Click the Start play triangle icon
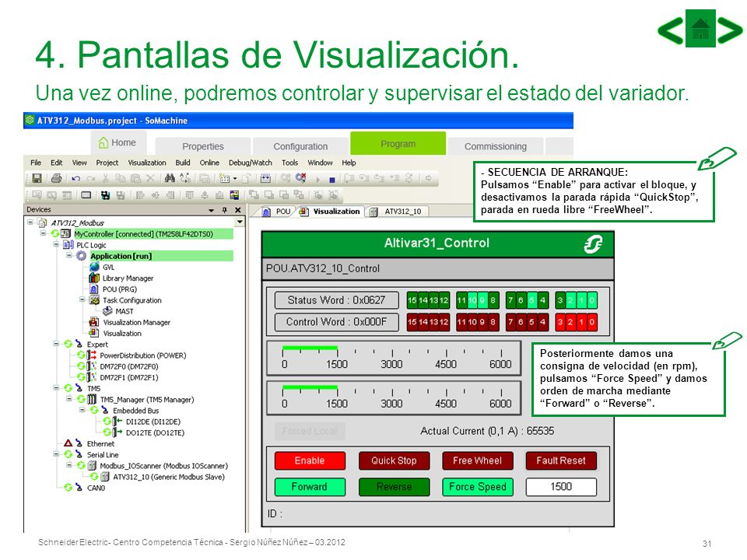 coord(317,180)
